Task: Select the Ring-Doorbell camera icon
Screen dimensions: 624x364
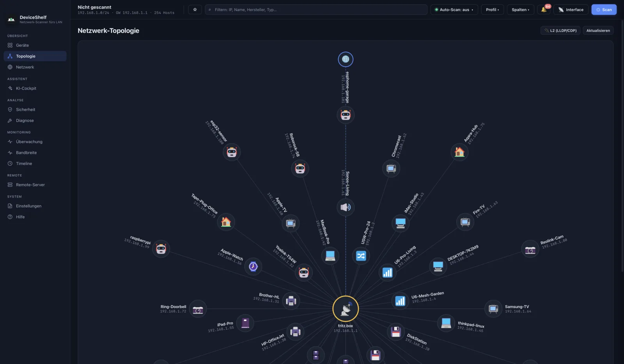Action: point(198,309)
